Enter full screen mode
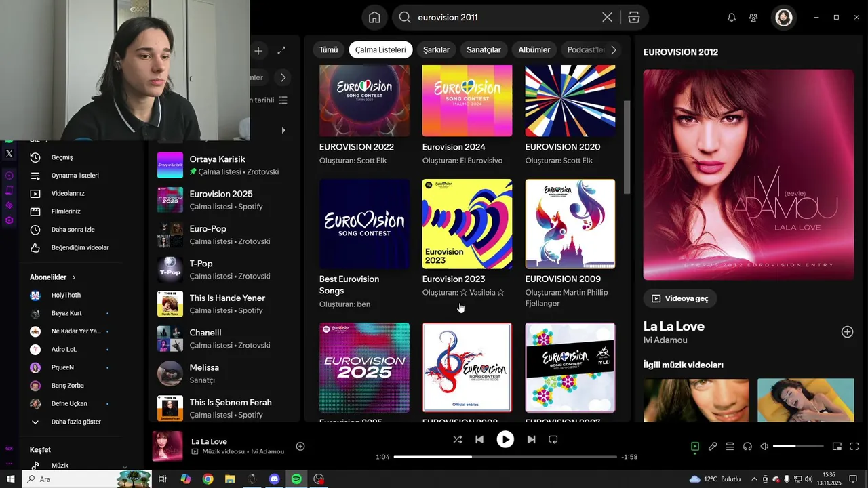 (854, 447)
